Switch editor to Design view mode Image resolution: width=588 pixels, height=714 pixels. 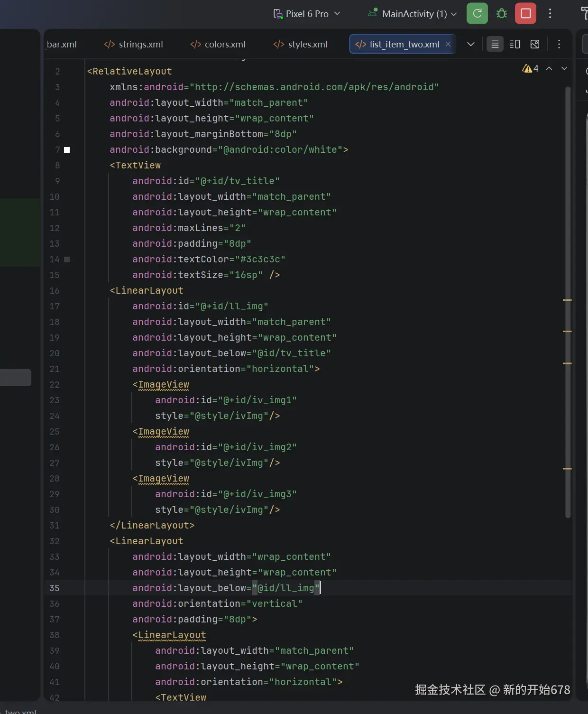tap(535, 44)
